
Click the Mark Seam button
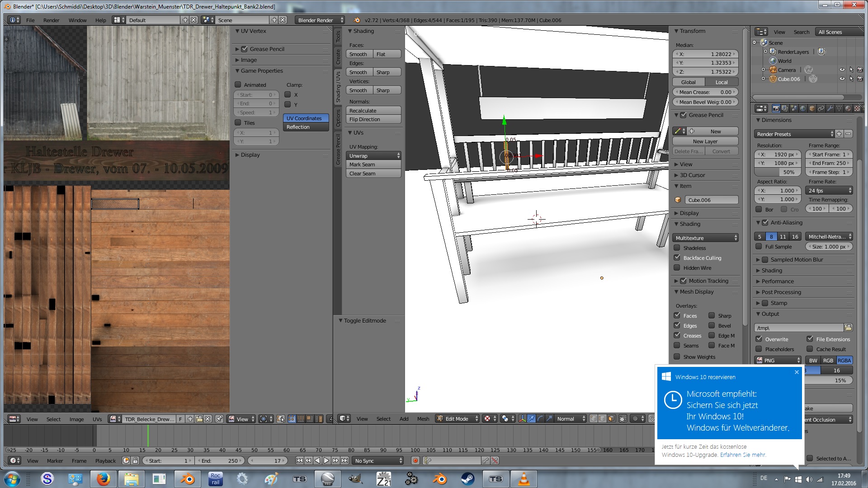click(373, 164)
